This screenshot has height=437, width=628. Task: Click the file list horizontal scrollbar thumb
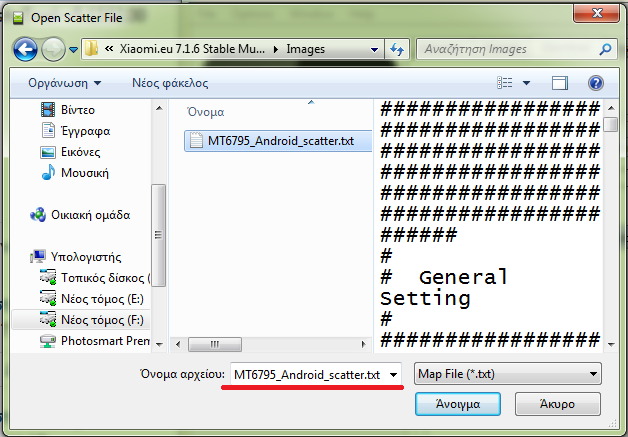(215, 344)
